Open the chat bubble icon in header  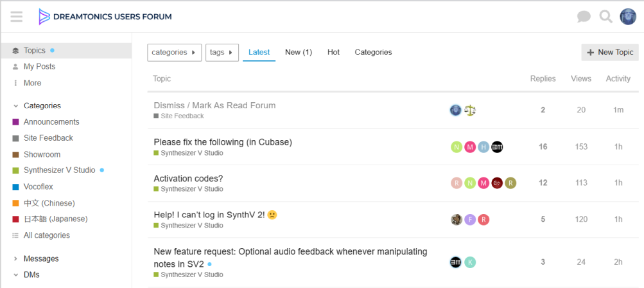pyautogui.click(x=584, y=17)
